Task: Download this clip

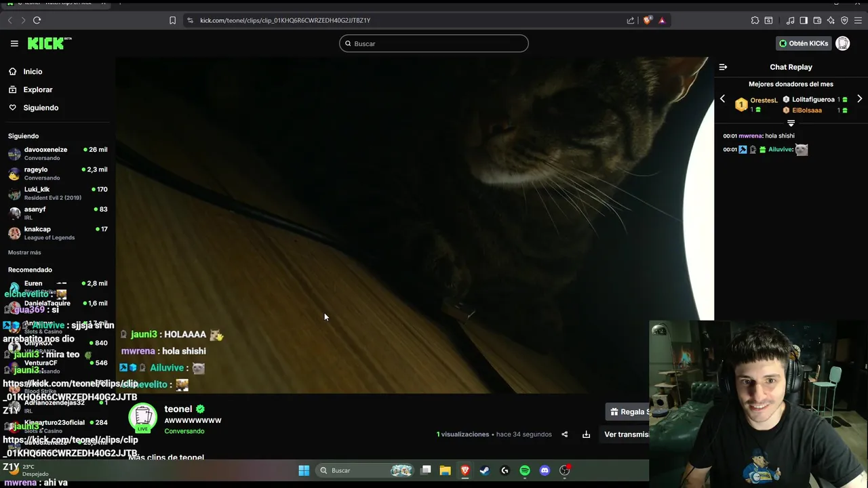Action: 586,434
